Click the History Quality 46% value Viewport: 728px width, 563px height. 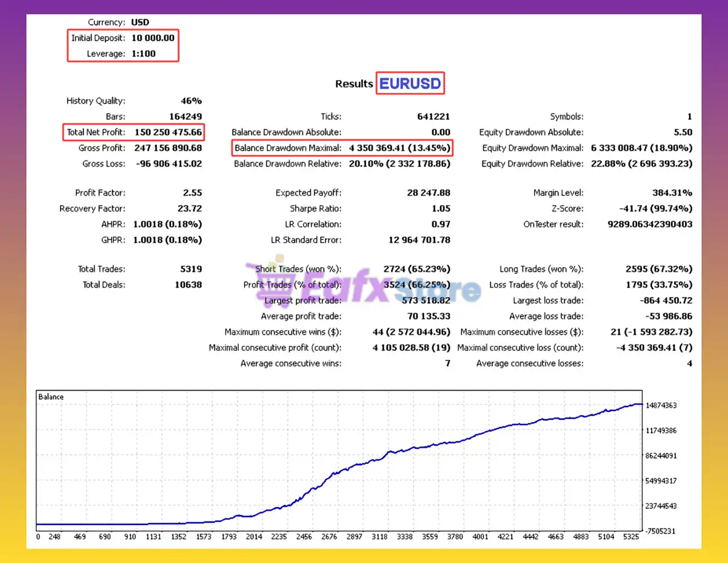tap(192, 101)
